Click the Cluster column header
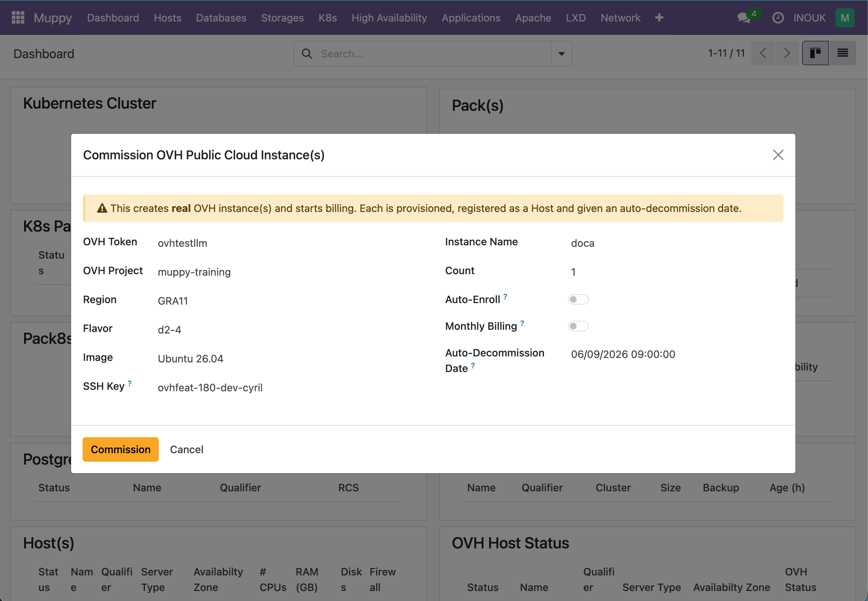This screenshot has height=601, width=868. coord(613,488)
